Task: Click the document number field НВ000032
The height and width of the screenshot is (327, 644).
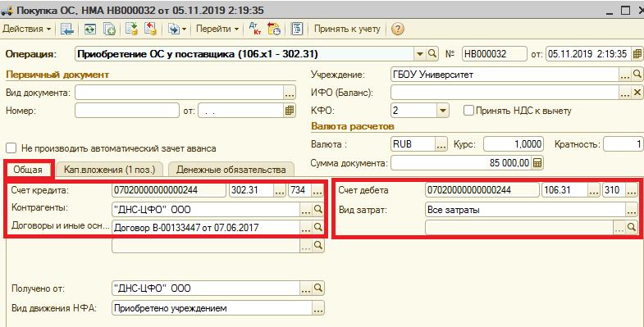Action: pos(495,54)
